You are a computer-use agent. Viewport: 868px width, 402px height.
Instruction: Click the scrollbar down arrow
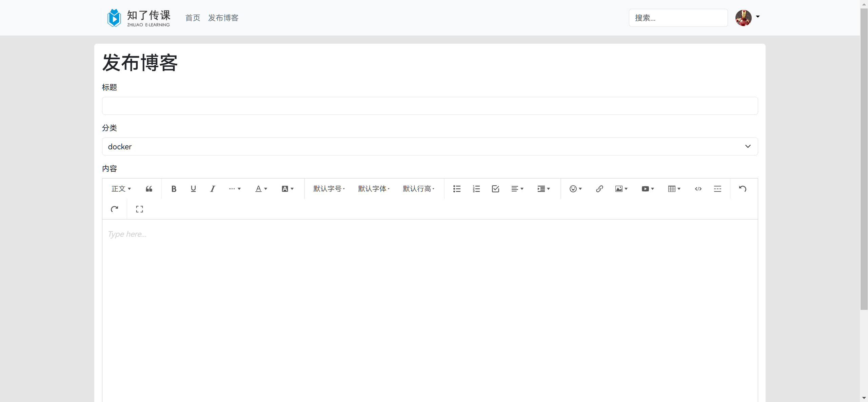click(x=864, y=398)
